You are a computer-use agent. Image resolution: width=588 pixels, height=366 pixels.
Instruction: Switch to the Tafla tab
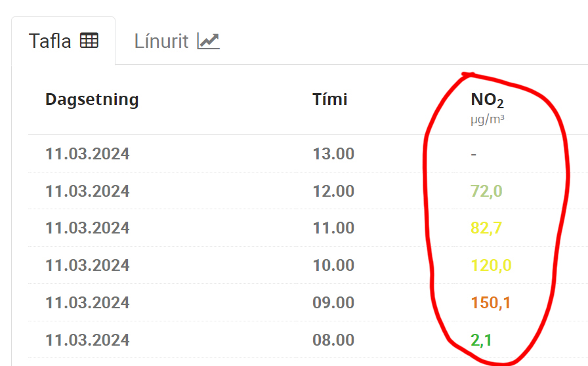coord(64,41)
